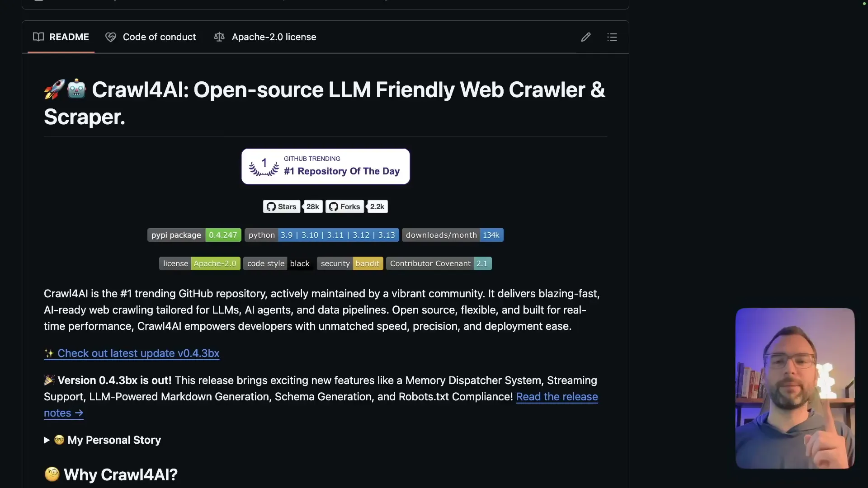
Task: Click the Forks badge
Action: pyautogui.click(x=345, y=206)
